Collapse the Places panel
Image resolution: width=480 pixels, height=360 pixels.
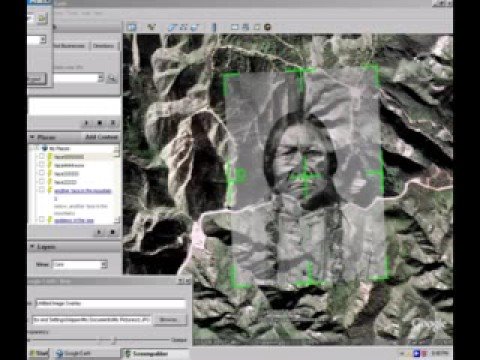pos(32,137)
